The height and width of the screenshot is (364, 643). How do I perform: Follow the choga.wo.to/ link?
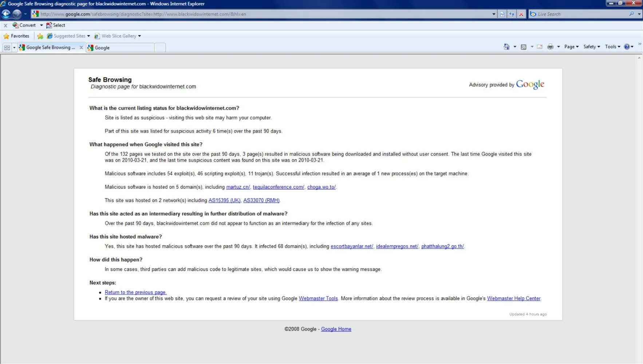(x=321, y=187)
